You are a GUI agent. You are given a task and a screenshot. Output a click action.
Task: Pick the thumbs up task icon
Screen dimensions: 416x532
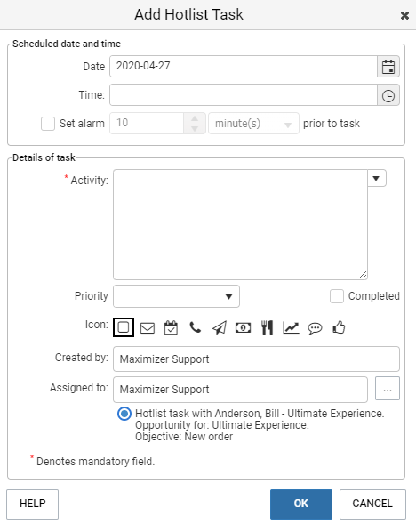coord(339,327)
